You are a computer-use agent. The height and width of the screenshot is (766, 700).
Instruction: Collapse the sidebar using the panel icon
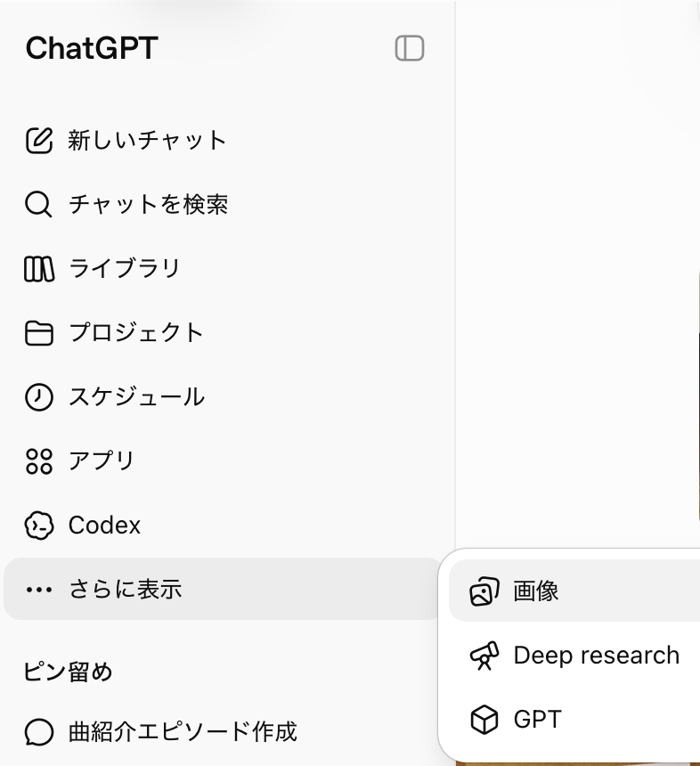(x=410, y=48)
